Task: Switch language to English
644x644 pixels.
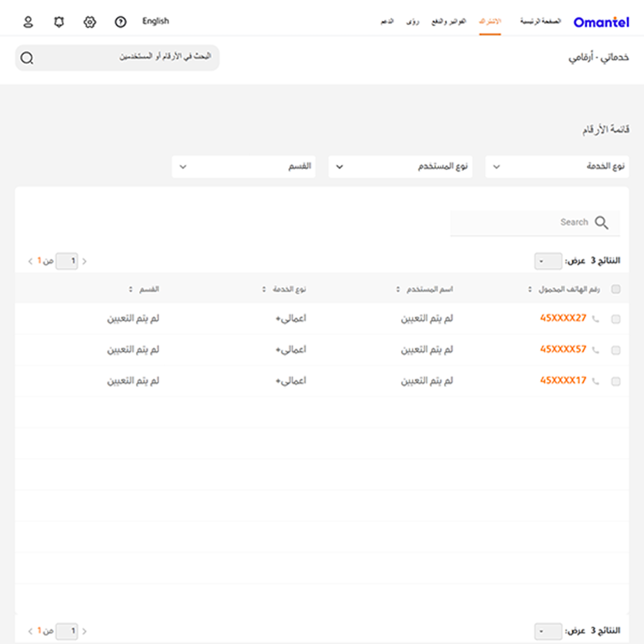Action: [x=156, y=21]
